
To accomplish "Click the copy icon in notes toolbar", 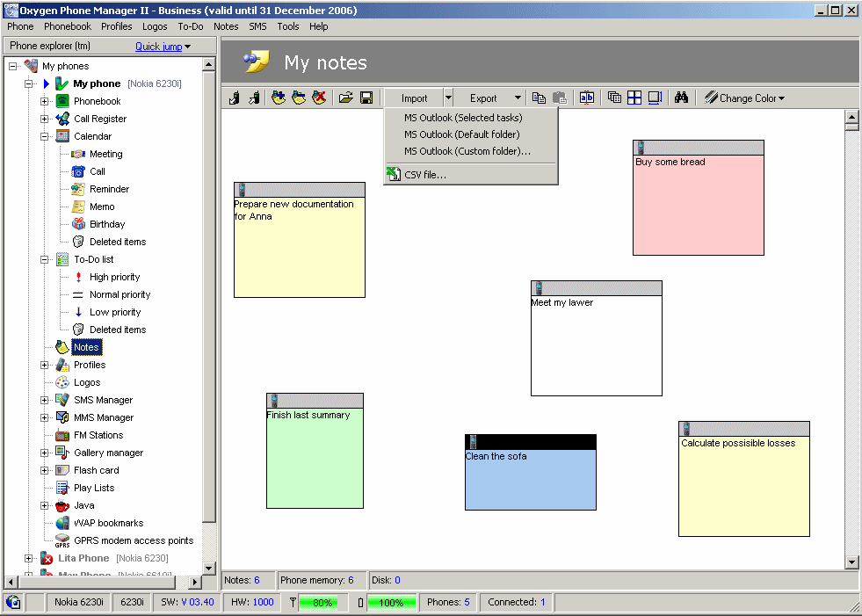I will [540, 98].
